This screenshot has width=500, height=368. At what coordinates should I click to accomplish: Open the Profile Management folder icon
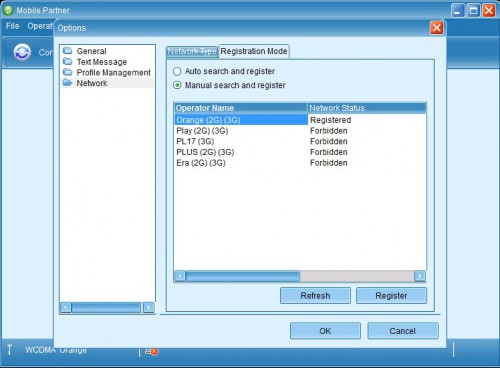tap(68, 72)
